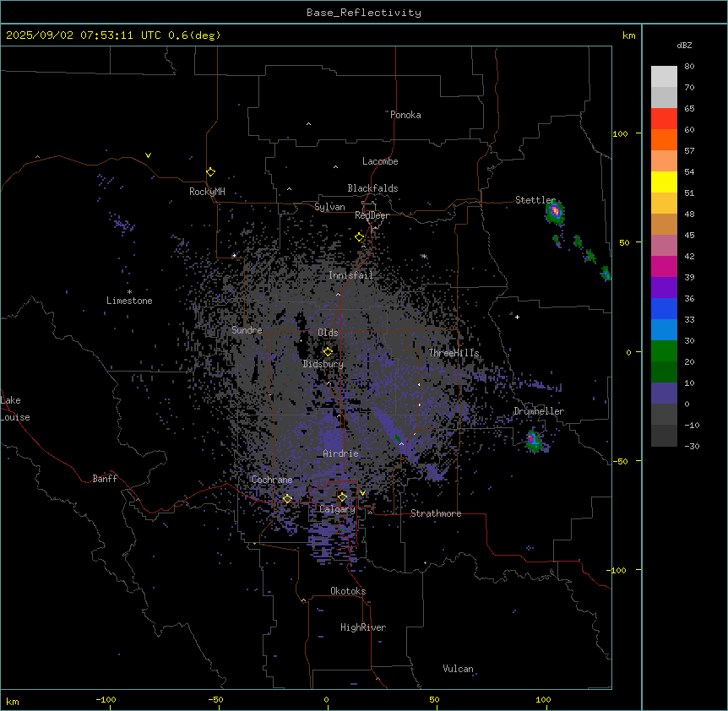The width and height of the screenshot is (728, 711).
Task: Click the Sylvan label
Action: [329, 207]
